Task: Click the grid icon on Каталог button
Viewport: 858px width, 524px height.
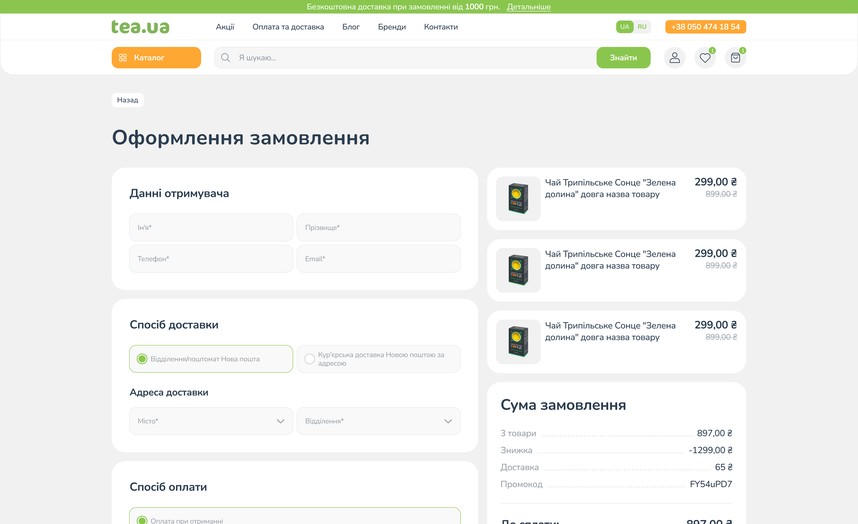Action: tap(123, 57)
